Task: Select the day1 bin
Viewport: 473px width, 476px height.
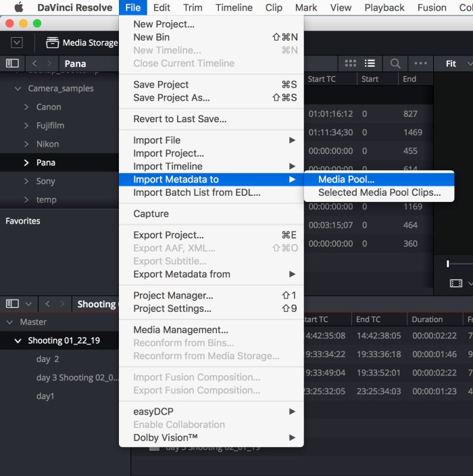Action: (x=45, y=396)
